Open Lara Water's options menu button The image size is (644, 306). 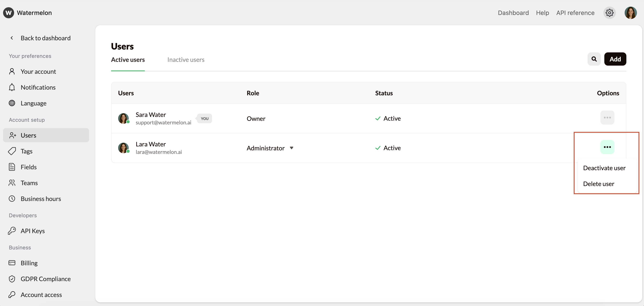click(x=607, y=147)
